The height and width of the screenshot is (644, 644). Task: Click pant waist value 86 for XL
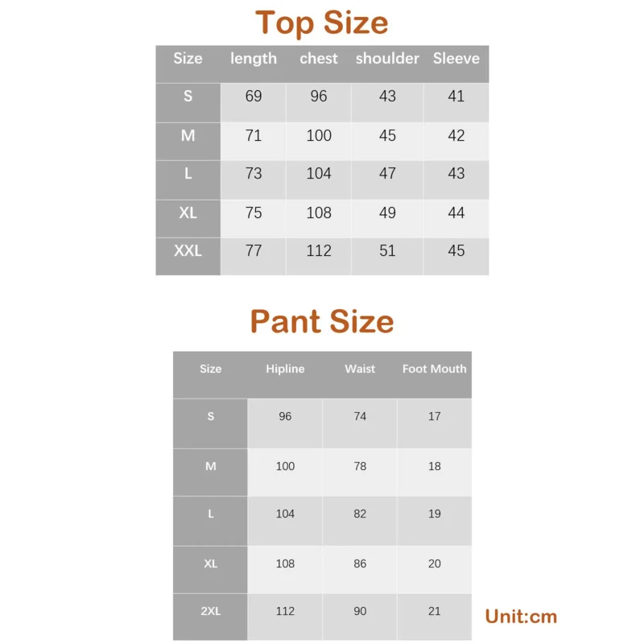pos(360,564)
